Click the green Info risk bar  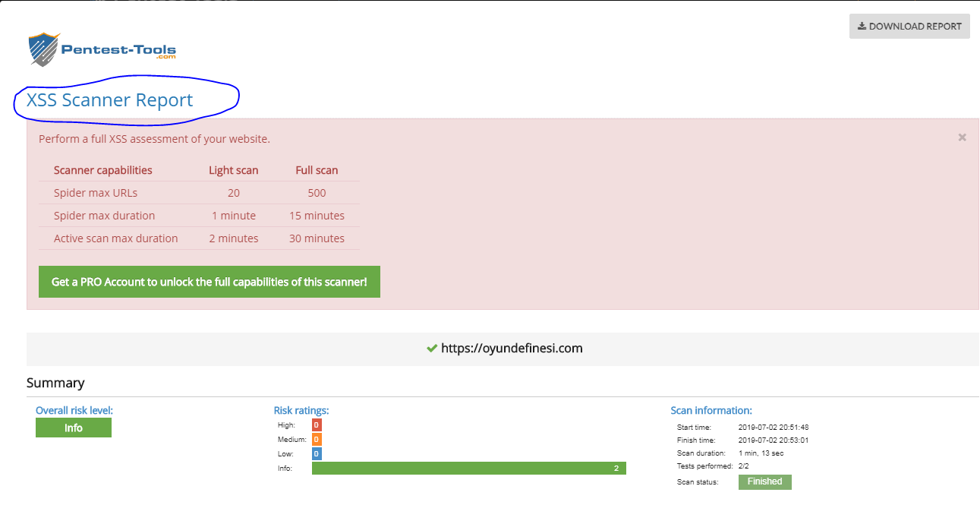coord(469,469)
